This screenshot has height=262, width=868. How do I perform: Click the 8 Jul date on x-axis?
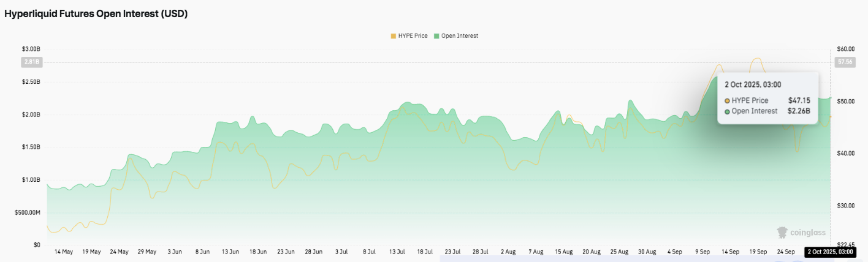point(369,252)
